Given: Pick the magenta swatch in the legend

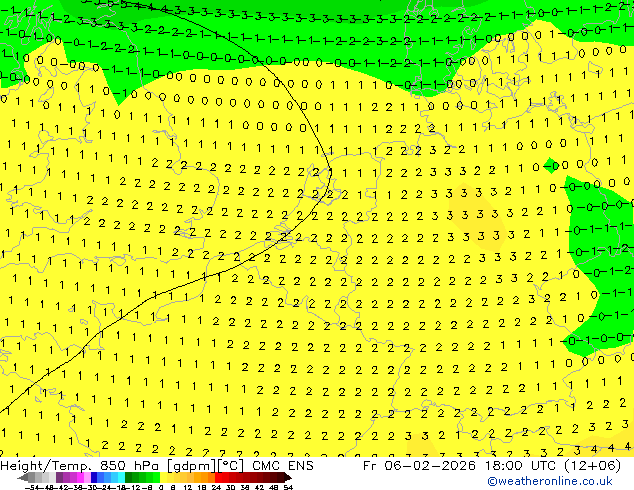Looking at the screenshot, I should point(80,477).
